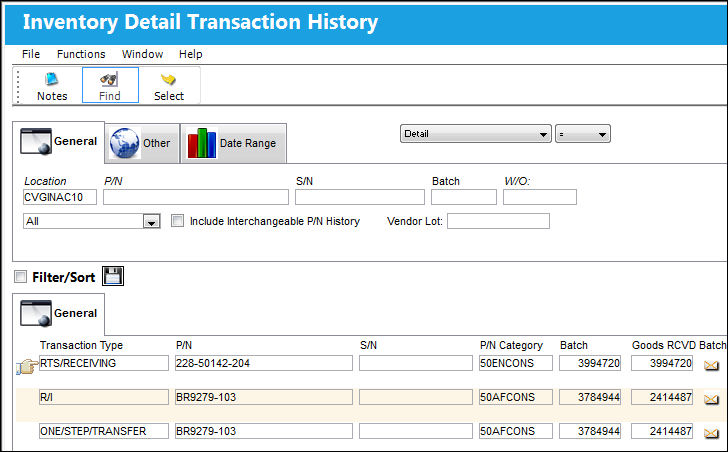Open the Help menu

(x=191, y=54)
